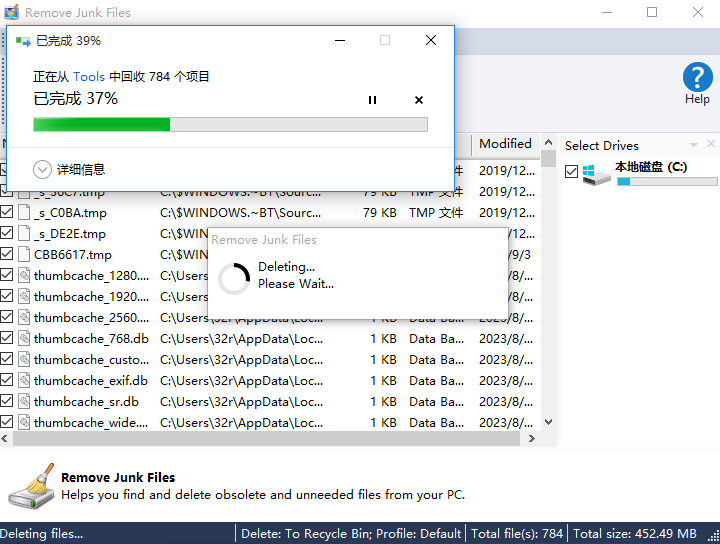720x544 pixels.
Task: Uncheck the 本地磁盘 (C:) drive checkbox
Action: pyautogui.click(x=571, y=172)
